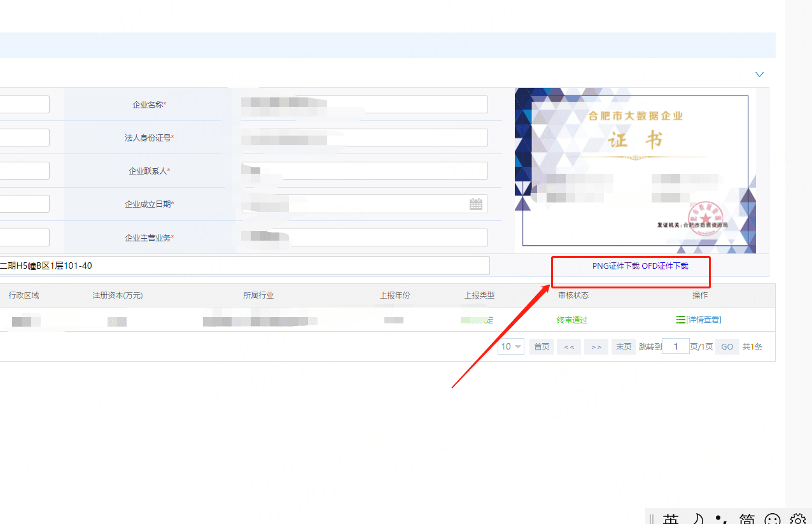Click the previous page << button
Viewport: 812px width, 524px height.
(x=569, y=347)
